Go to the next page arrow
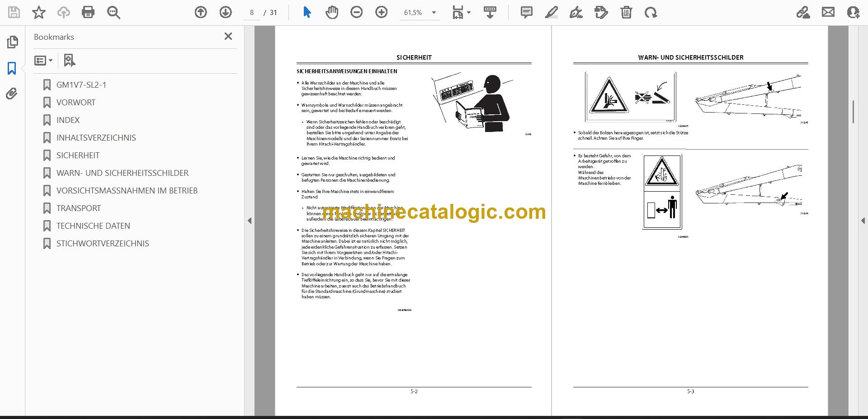The image size is (868, 419). (x=226, y=12)
